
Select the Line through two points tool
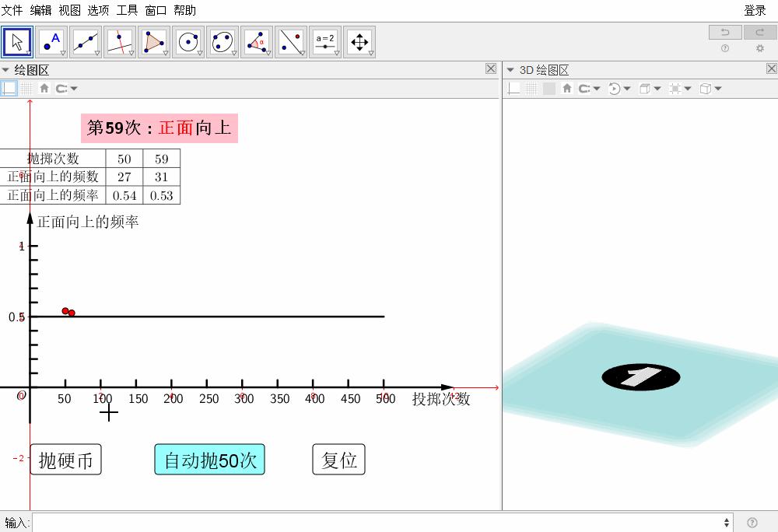point(86,42)
